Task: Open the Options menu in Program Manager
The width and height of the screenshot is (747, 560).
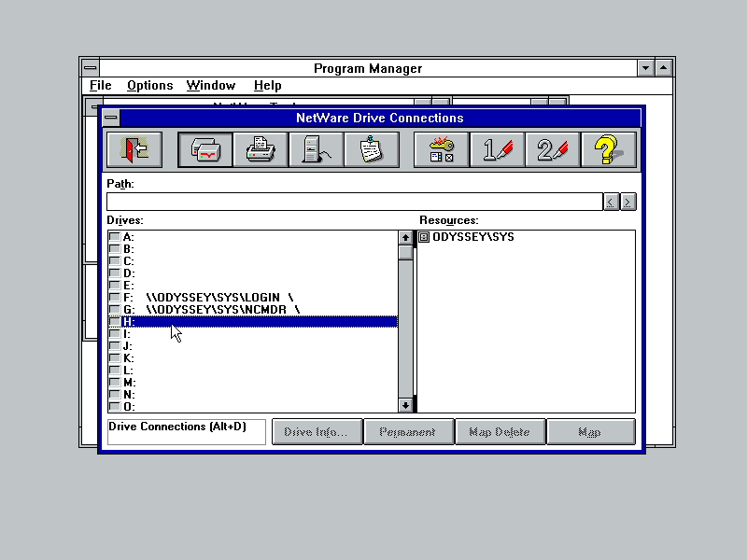Action: pos(150,85)
